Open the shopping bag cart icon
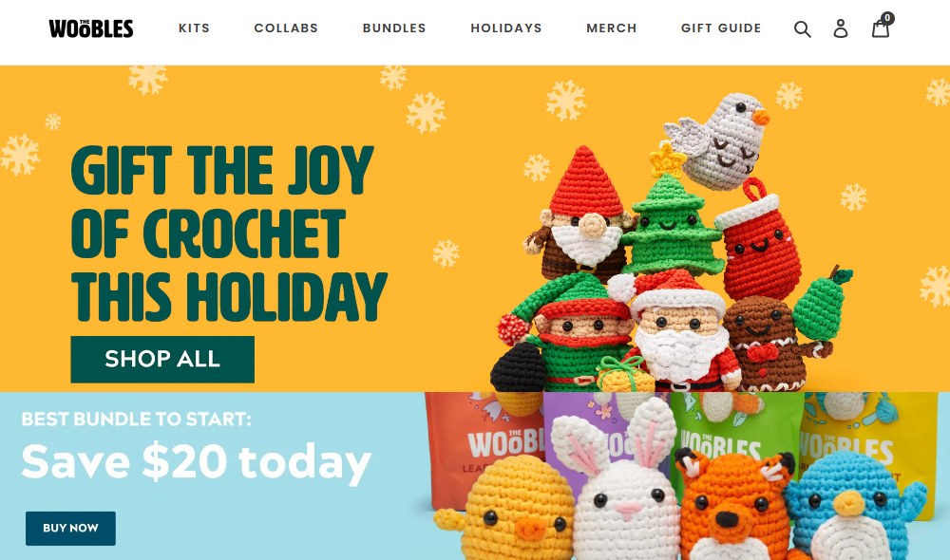This screenshot has width=950, height=560. click(x=881, y=28)
